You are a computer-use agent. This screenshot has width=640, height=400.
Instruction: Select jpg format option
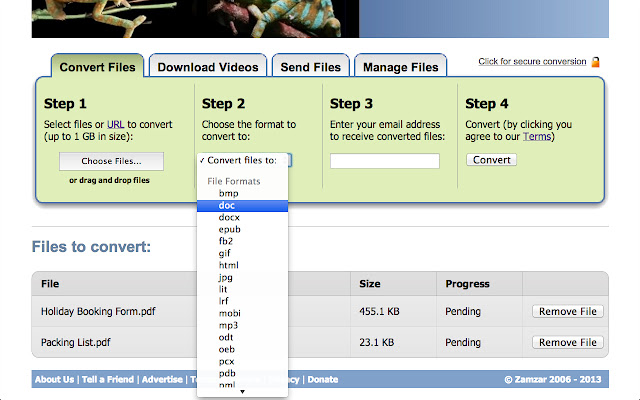pos(226,277)
